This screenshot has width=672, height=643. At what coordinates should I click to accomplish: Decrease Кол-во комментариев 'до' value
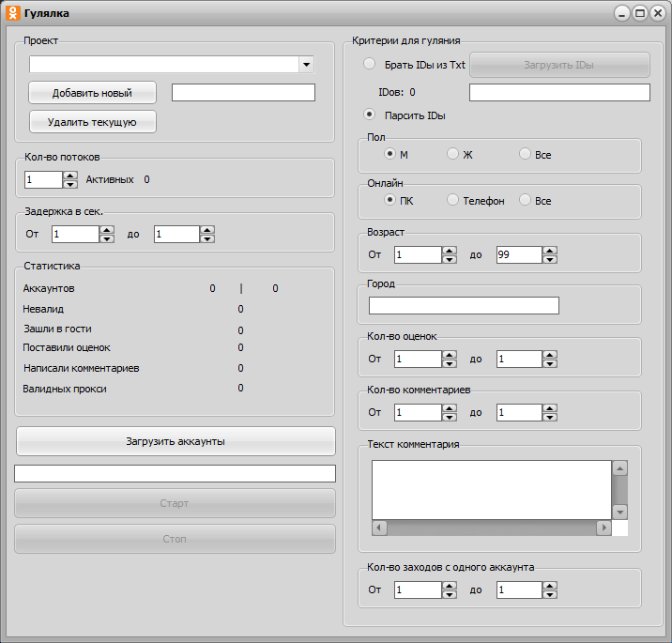point(550,417)
